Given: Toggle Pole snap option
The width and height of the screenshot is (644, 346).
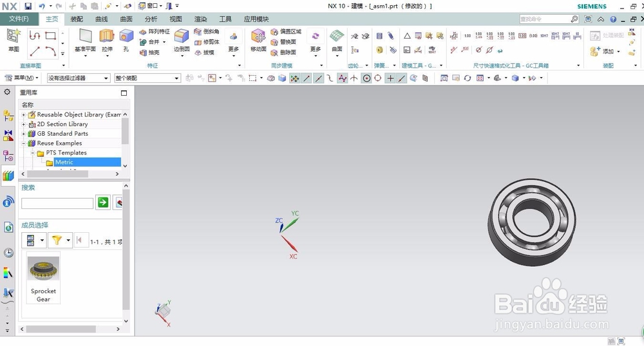Looking at the screenshot, I should tap(342, 78).
